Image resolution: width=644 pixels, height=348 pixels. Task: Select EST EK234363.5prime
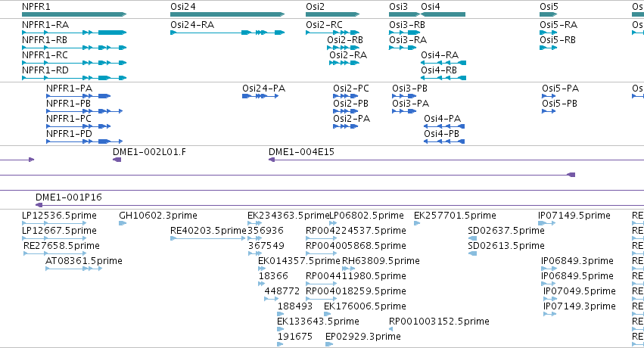click(288, 216)
